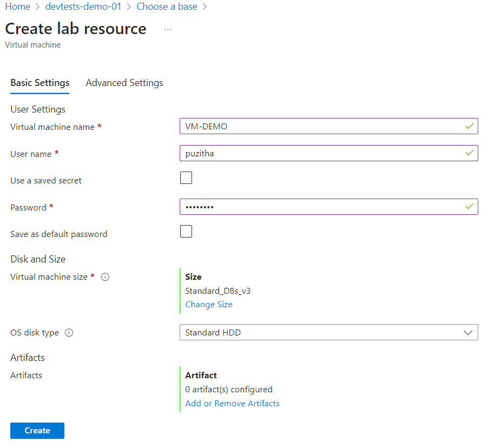This screenshot has width=495, height=448.
Task: Check Save as default password
Action: click(x=186, y=232)
